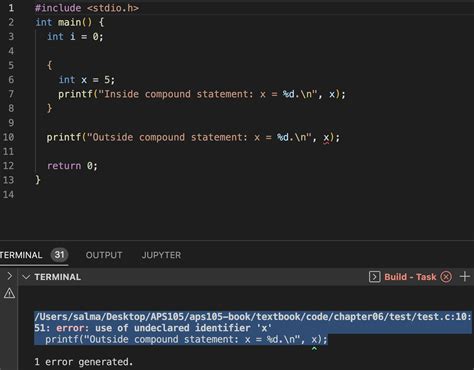Click the opening brace on line 5
The width and height of the screenshot is (474, 370).
49,65
